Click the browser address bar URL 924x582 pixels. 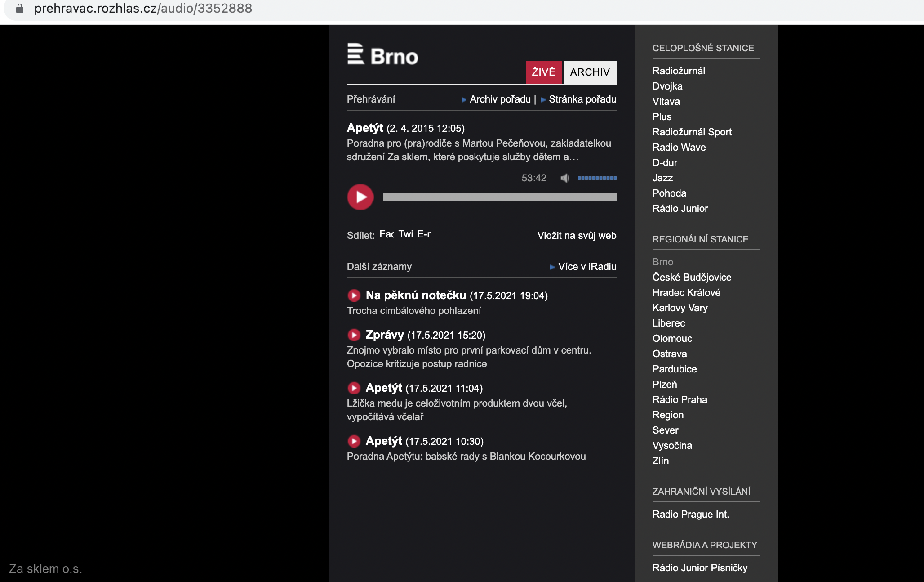(143, 9)
